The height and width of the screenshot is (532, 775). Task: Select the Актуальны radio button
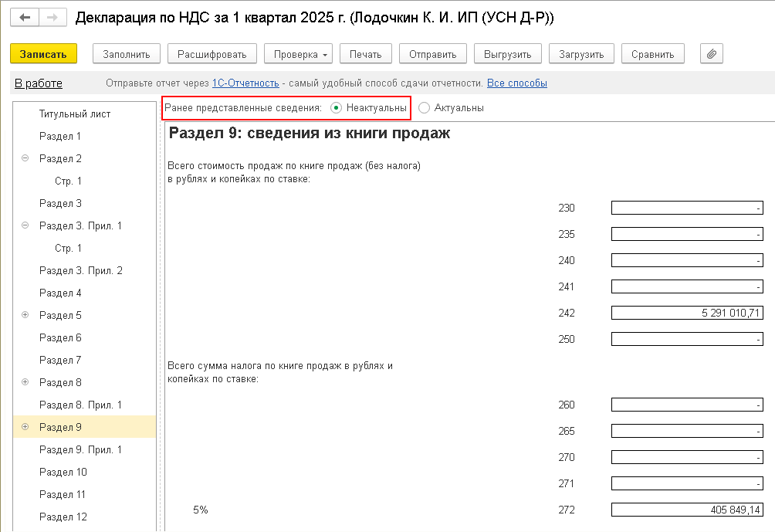424,108
